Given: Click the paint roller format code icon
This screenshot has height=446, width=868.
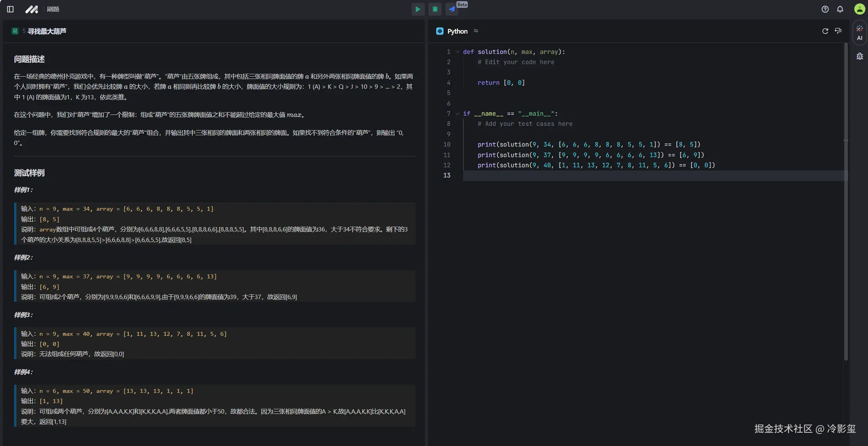Looking at the screenshot, I should coord(838,31).
